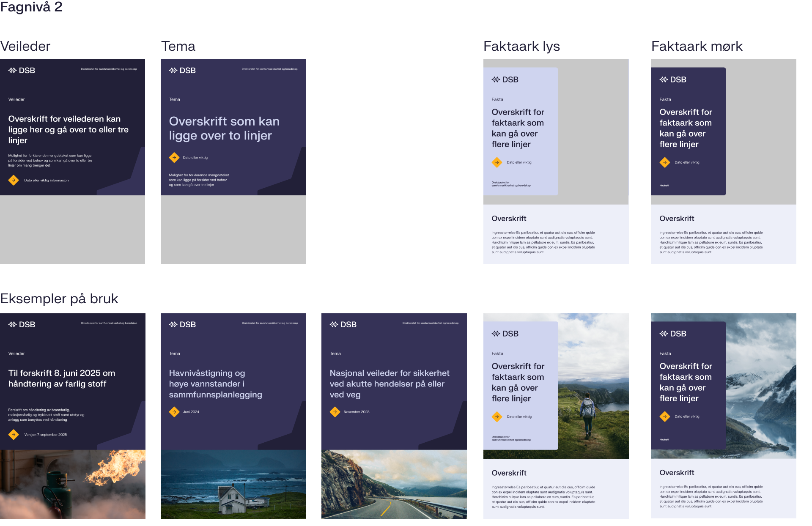
Task: Click DSB logo on Tema template cover
Action: point(182,71)
